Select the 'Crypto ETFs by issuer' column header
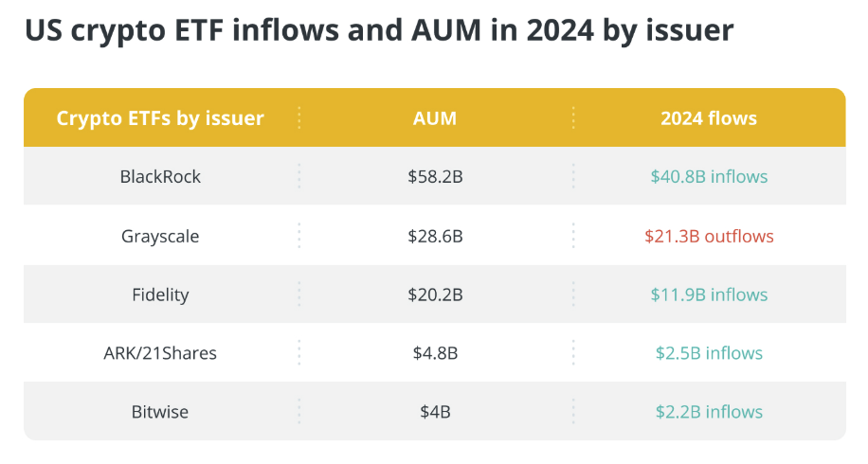 coord(160,118)
